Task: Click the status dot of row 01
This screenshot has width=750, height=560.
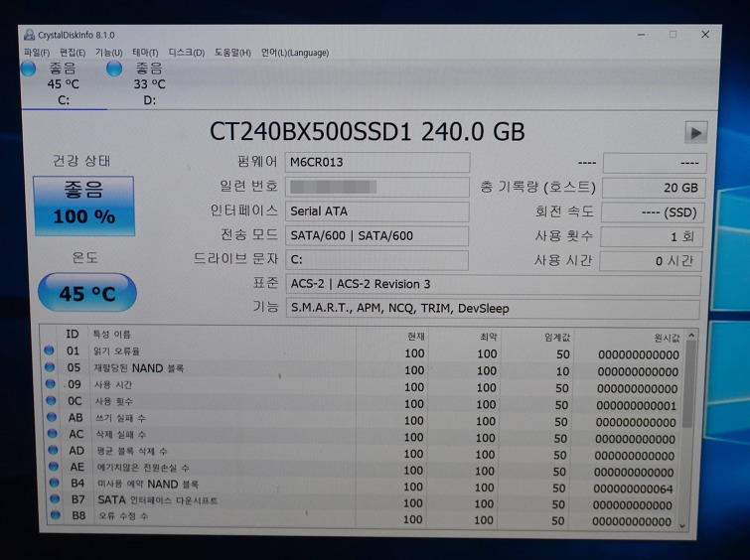Action: (x=49, y=350)
